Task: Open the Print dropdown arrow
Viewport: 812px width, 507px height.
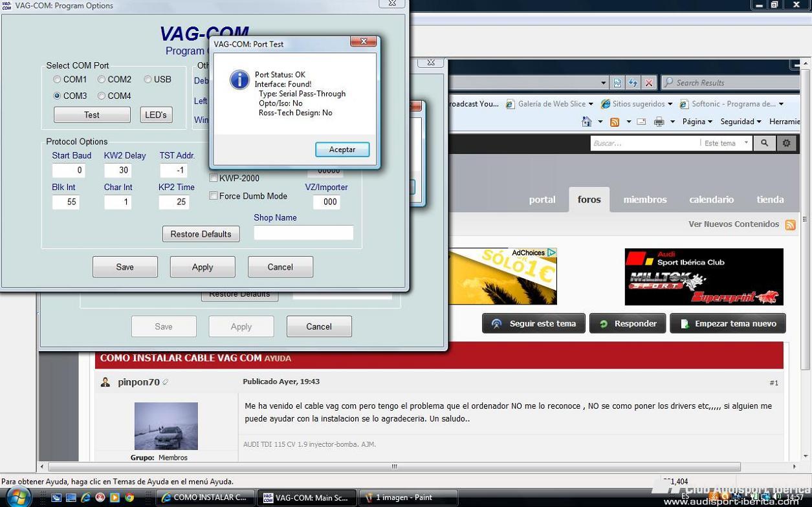Action: 672,122
